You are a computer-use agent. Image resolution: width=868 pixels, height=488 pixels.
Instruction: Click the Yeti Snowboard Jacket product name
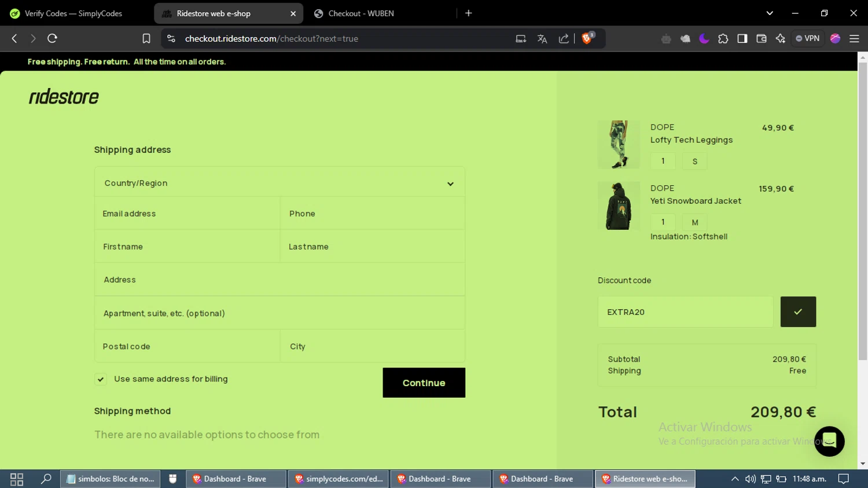click(x=696, y=201)
